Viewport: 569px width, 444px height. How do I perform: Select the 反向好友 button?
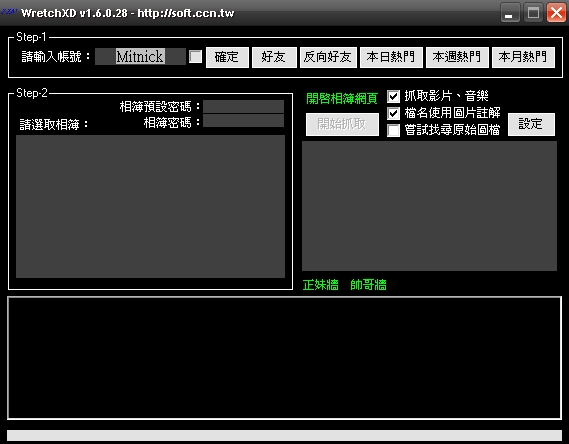pyautogui.click(x=328, y=57)
